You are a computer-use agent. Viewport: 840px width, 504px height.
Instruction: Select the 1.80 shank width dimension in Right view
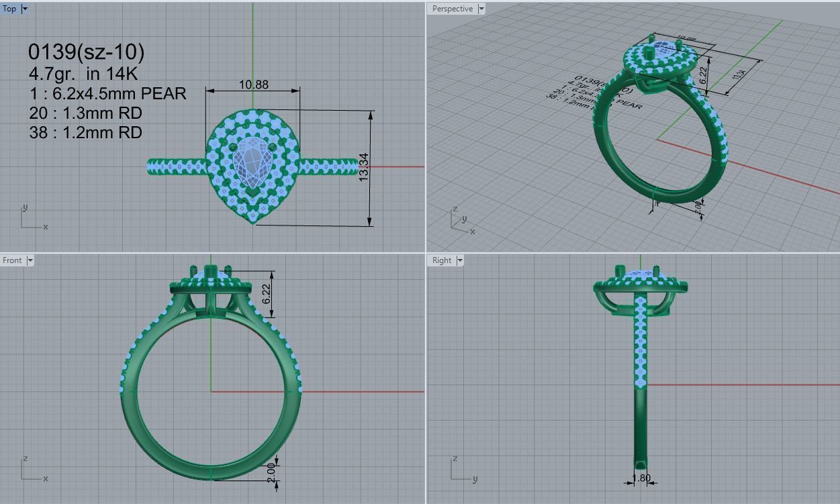pos(642,478)
